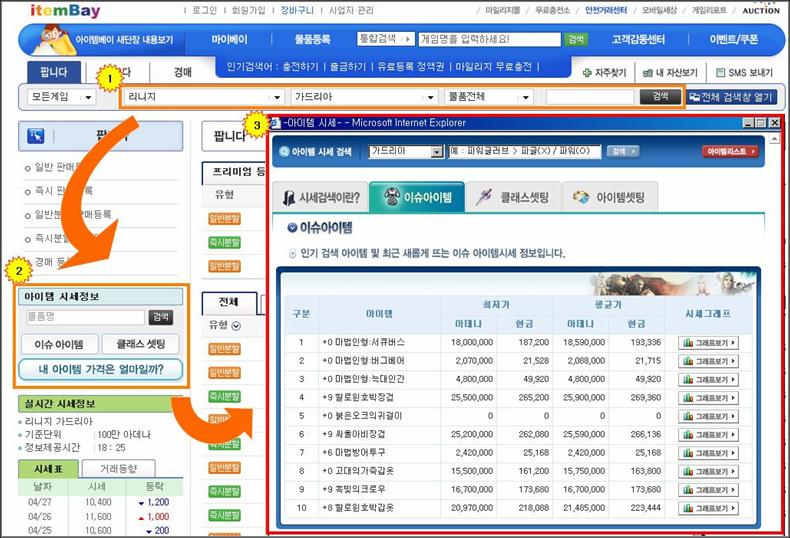Click the 물품명 input field in sidebar
The width and height of the screenshot is (790, 538).
click(x=85, y=317)
